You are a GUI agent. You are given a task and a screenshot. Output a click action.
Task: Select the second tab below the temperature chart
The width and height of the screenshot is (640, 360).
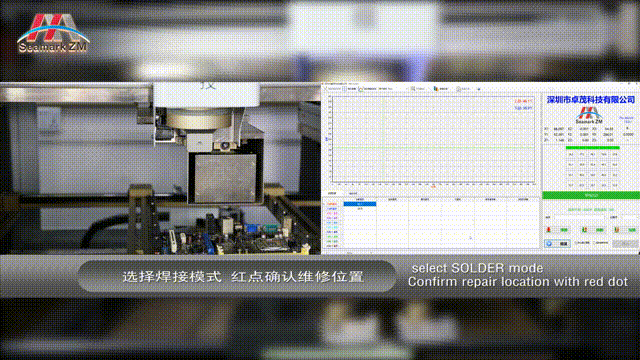[353, 193]
